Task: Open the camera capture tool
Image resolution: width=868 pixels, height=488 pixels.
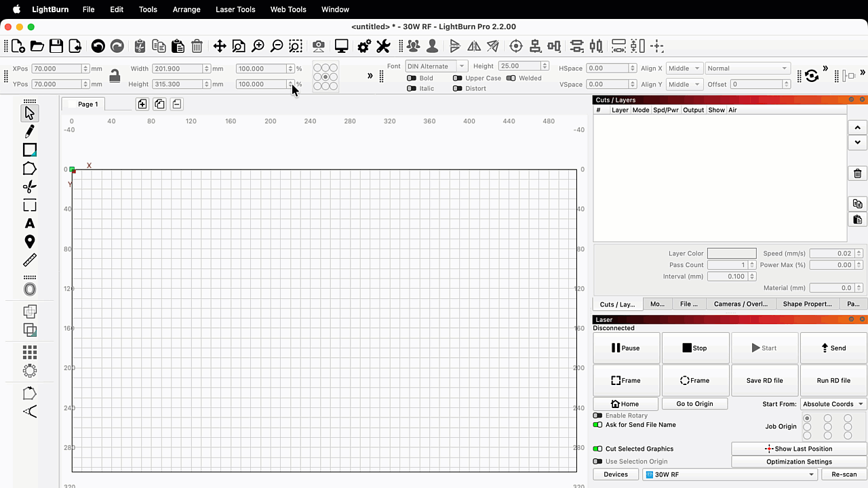Action: point(319,46)
